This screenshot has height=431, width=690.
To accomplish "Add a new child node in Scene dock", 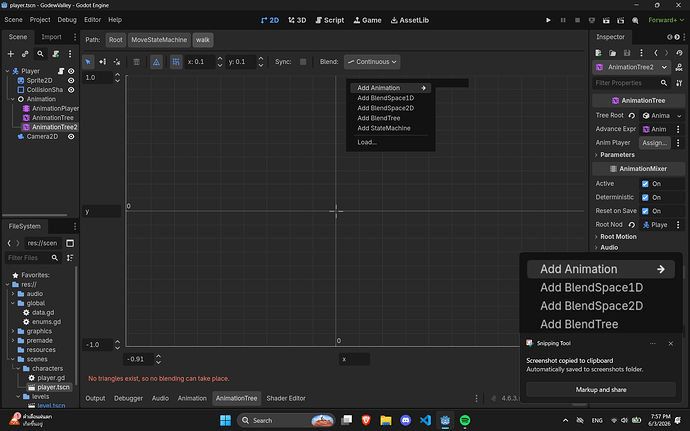I will pyautogui.click(x=11, y=54).
